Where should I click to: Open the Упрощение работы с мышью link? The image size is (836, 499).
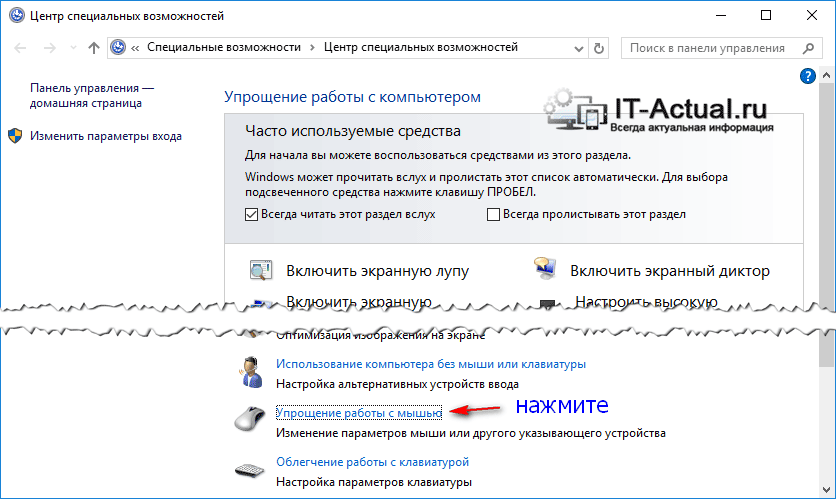358,413
